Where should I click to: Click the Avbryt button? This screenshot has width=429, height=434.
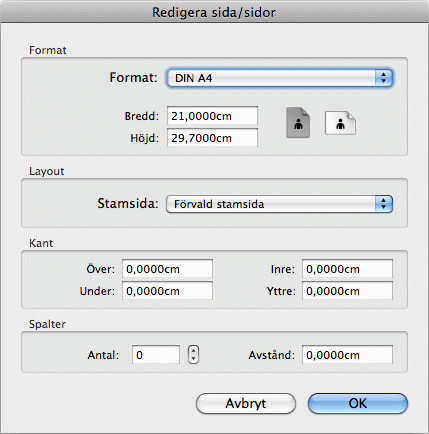coord(246,403)
